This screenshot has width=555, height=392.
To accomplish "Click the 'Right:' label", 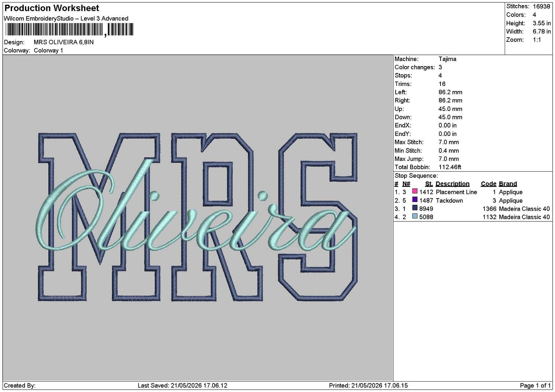I will pos(402,101).
